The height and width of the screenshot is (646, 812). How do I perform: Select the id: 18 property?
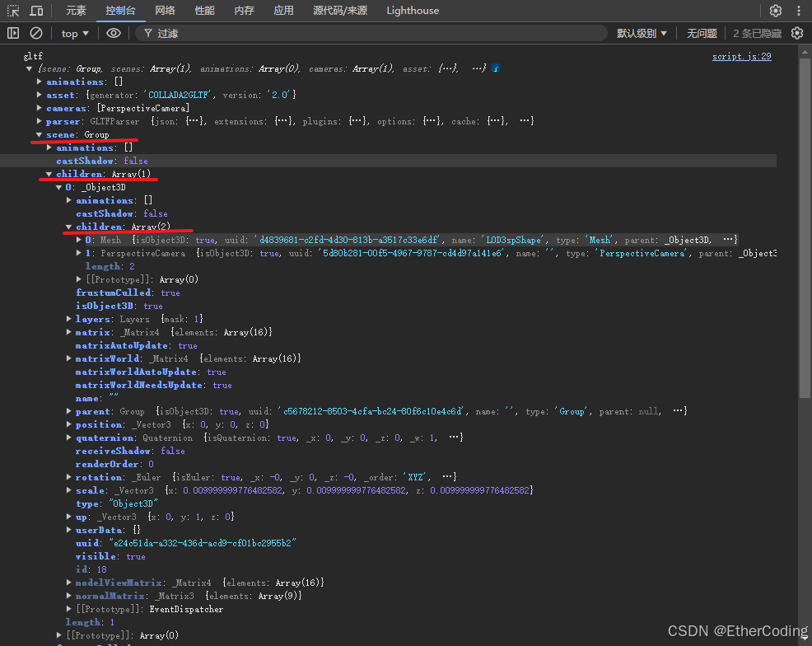pyautogui.click(x=91, y=569)
